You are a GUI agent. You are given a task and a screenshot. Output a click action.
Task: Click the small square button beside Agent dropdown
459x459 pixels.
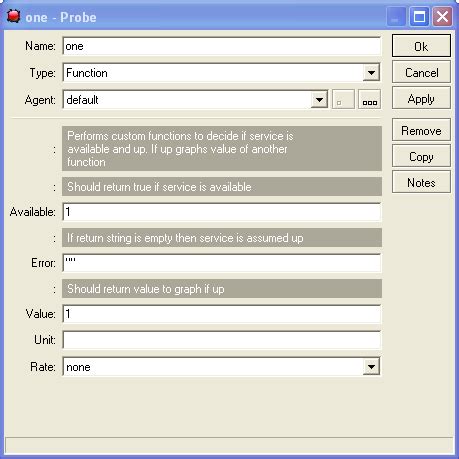[x=343, y=99]
